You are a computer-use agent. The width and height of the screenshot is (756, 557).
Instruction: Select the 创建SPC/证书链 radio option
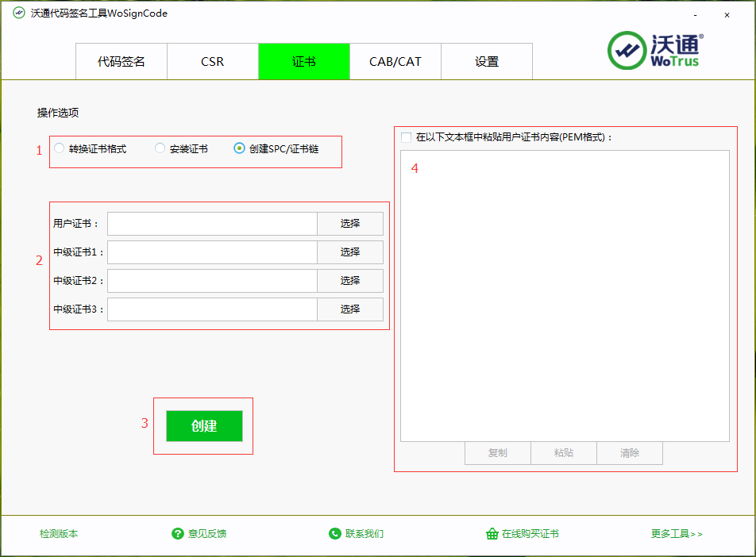[x=240, y=148]
